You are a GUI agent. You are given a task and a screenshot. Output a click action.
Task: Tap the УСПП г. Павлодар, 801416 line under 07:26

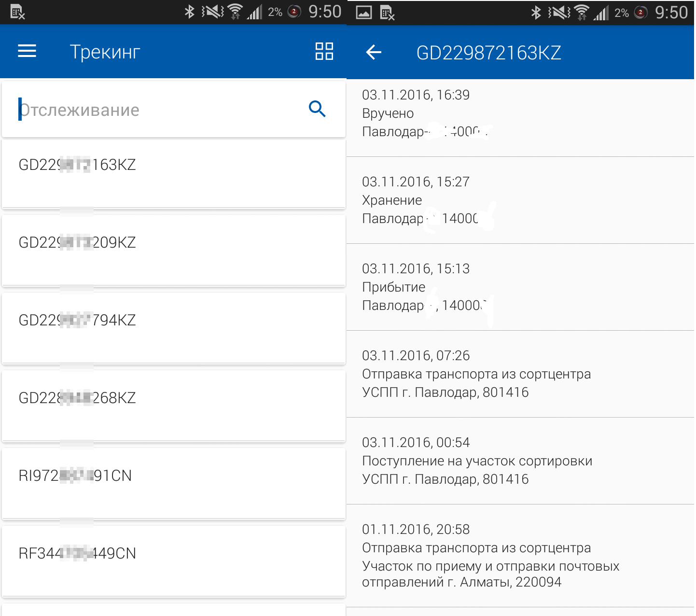445,392
